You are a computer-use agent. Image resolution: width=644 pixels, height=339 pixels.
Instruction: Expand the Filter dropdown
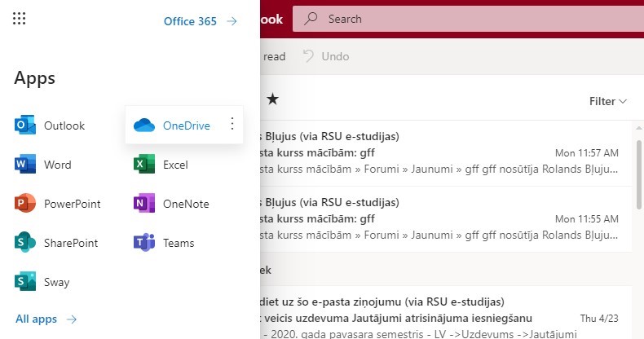click(x=607, y=102)
